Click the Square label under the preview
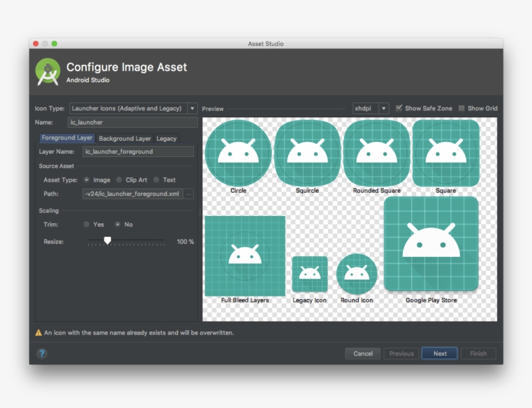This screenshot has width=532, height=408. pyautogui.click(x=446, y=191)
